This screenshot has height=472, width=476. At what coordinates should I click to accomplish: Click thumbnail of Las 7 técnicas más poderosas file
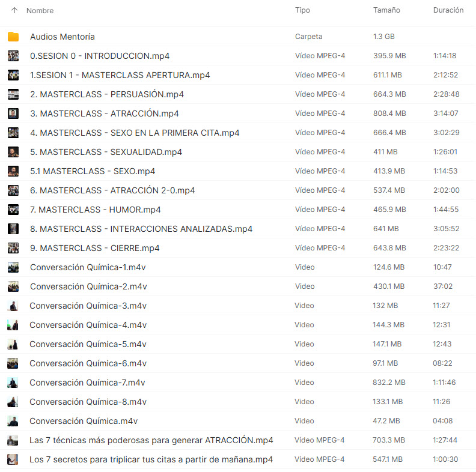tap(13, 440)
